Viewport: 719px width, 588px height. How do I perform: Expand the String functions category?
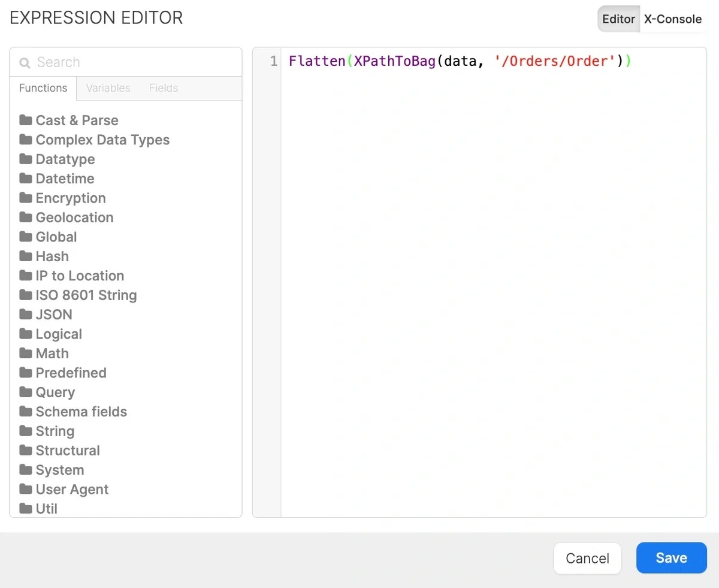(x=47, y=431)
